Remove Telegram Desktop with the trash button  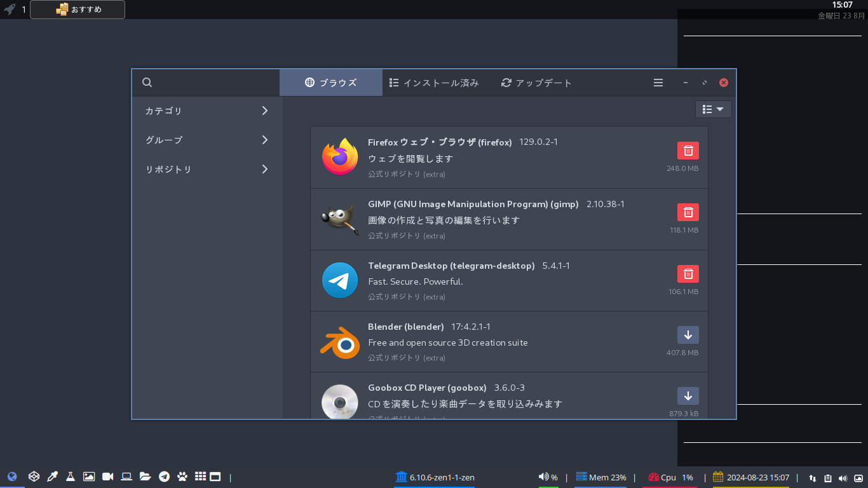(688, 274)
